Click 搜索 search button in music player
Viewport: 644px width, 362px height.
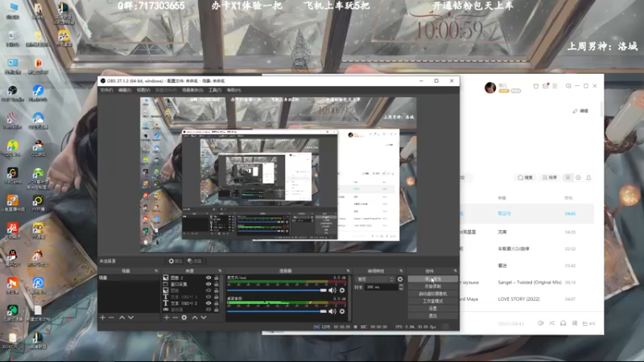tap(526, 178)
